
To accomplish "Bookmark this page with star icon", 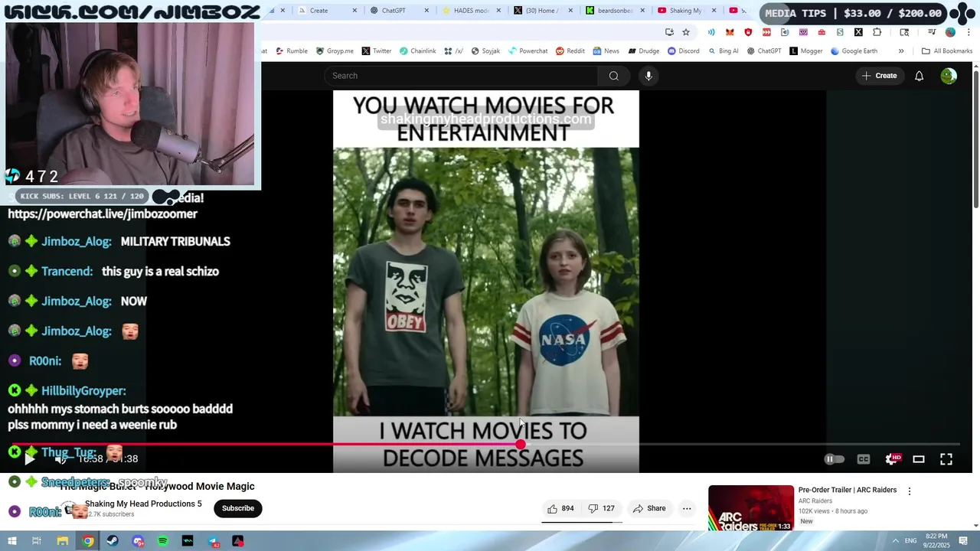I will 686,32.
